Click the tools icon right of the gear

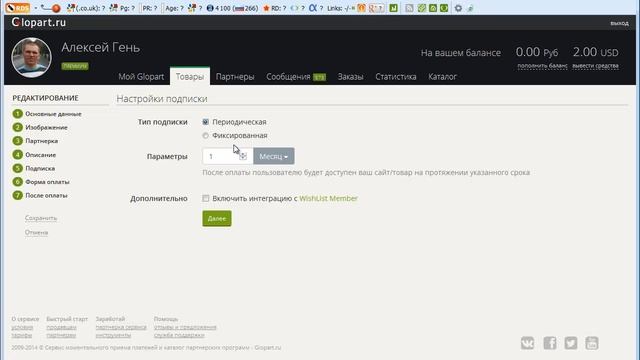click(471, 8)
